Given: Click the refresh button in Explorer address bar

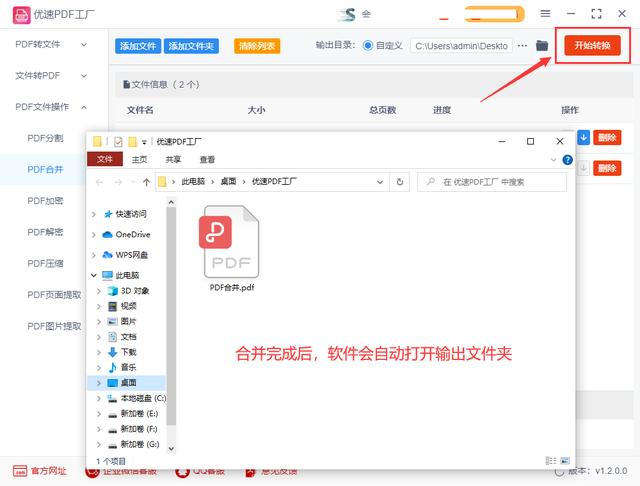Looking at the screenshot, I should 400,182.
